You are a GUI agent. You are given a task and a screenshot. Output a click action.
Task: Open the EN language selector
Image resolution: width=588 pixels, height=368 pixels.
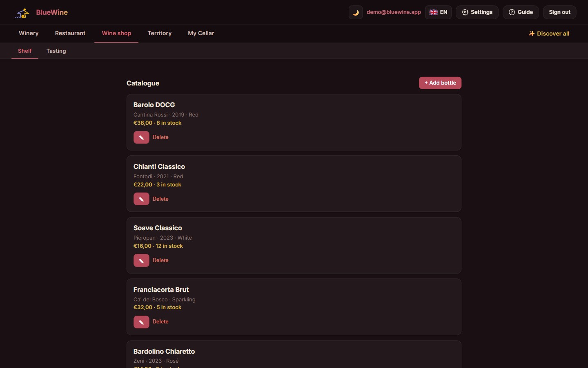pyautogui.click(x=438, y=12)
